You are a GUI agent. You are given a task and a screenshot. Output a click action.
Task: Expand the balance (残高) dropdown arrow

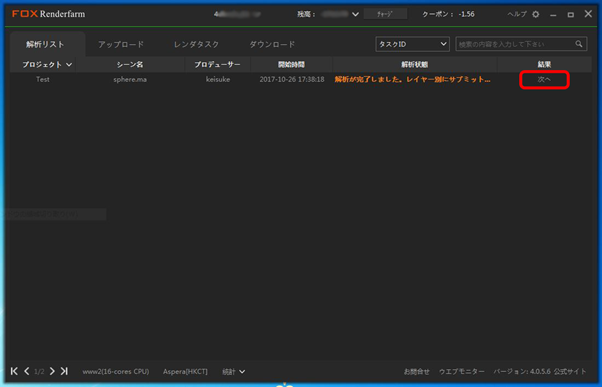pyautogui.click(x=356, y=14)
